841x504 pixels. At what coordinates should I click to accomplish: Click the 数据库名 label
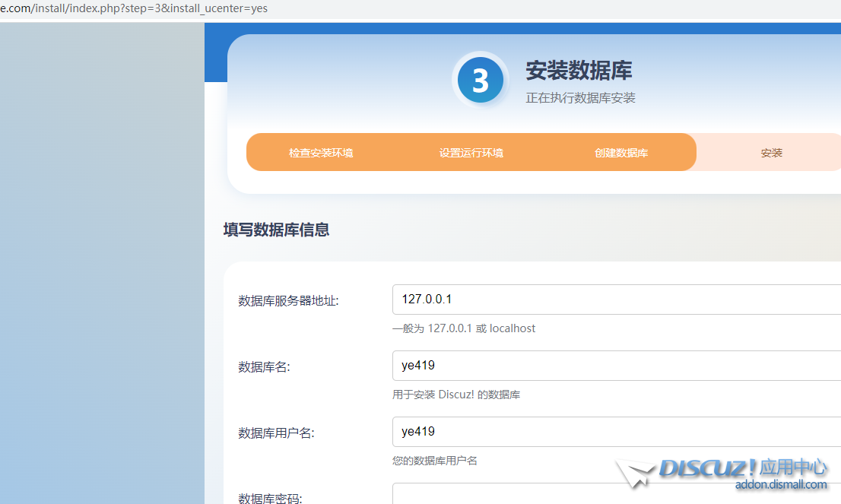tap(264, 367)
